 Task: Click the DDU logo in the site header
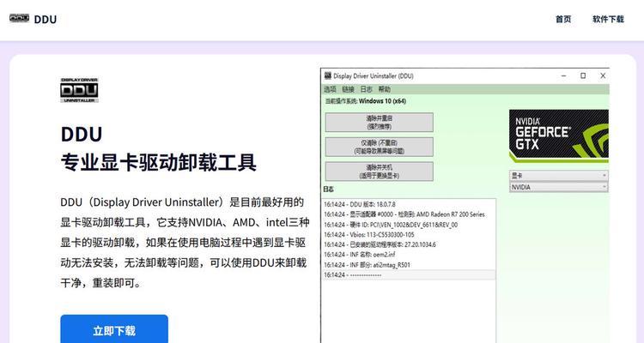coord(19,18)
